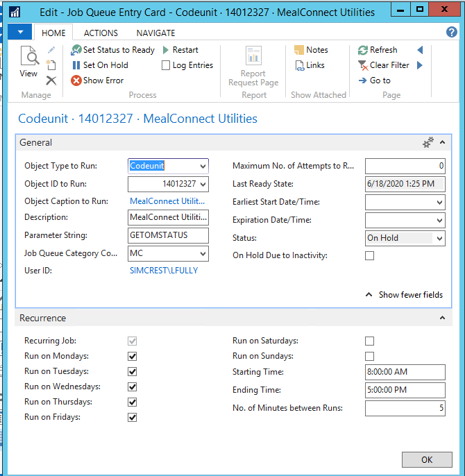Click the Delete X icon in Manage group

click(x=51, y=80)
